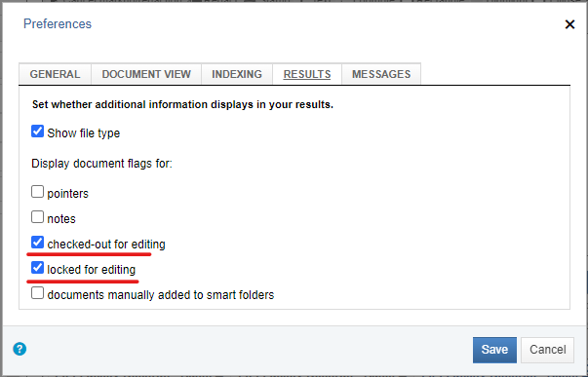The image size is (588, 377).
Task: Open the Document View tab
Action: 146,74
